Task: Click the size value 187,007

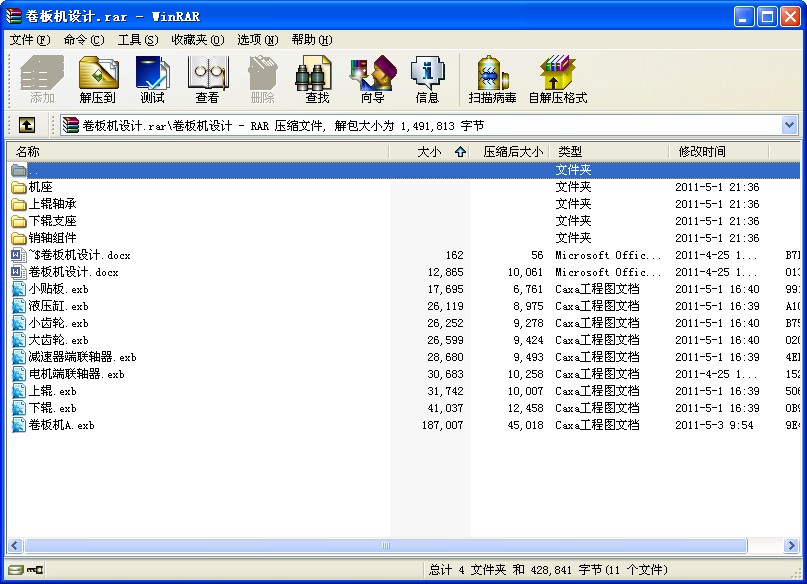Action: [443, 425]
